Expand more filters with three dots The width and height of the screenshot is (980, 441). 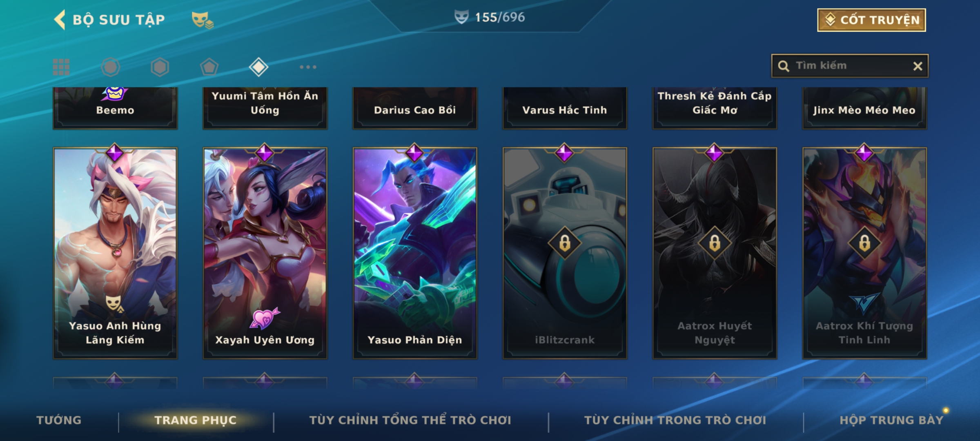(308, 67)
